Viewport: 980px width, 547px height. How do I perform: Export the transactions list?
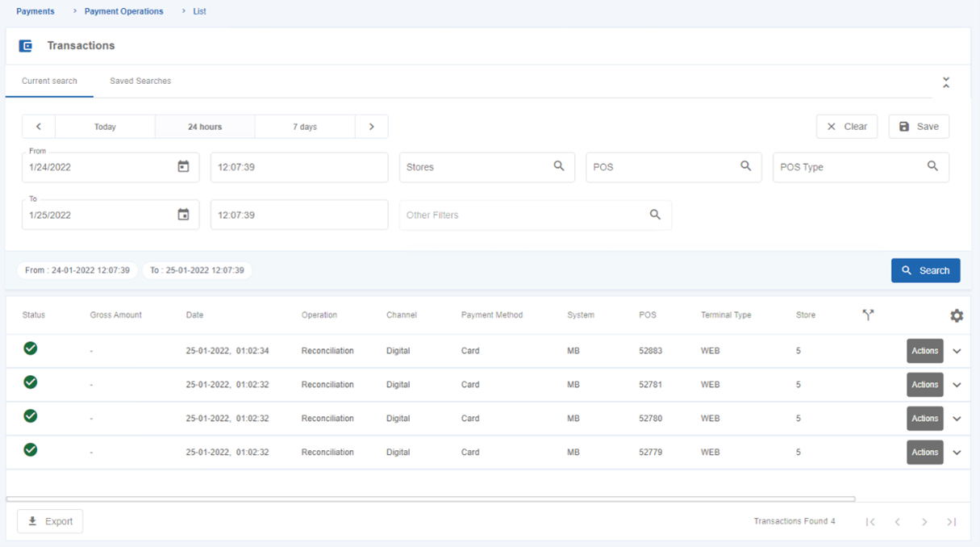click(50, 521)
